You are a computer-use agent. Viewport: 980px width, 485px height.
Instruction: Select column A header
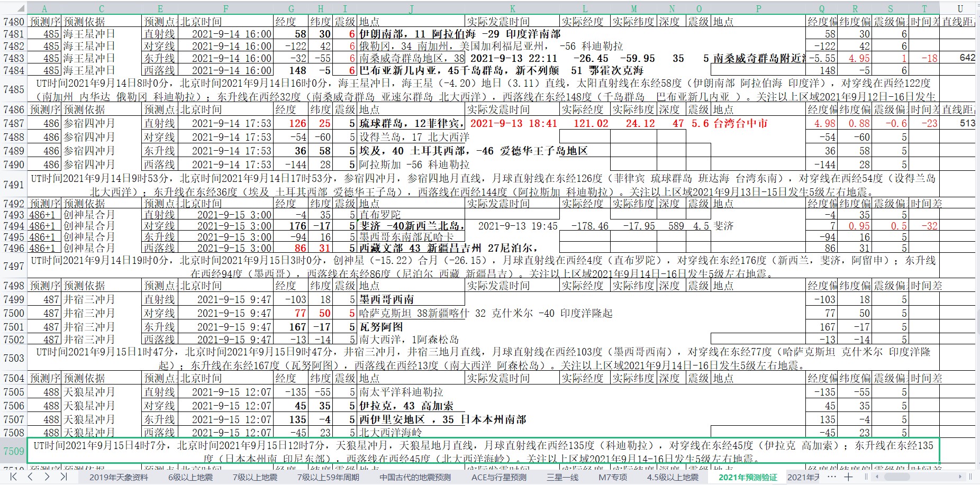(x=44, y=8)
